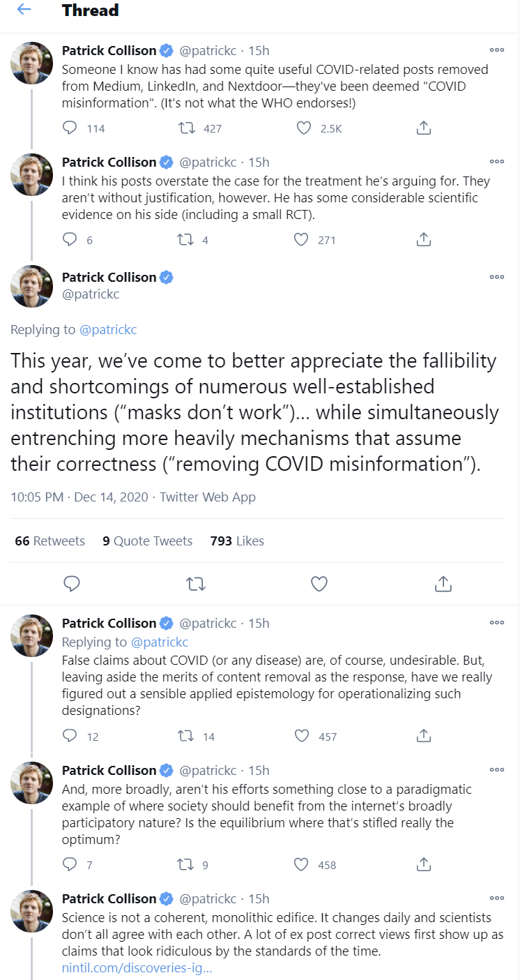Click the back arrow next to Thread
Screen dimensions: 520x980
[x=24, y=10]
